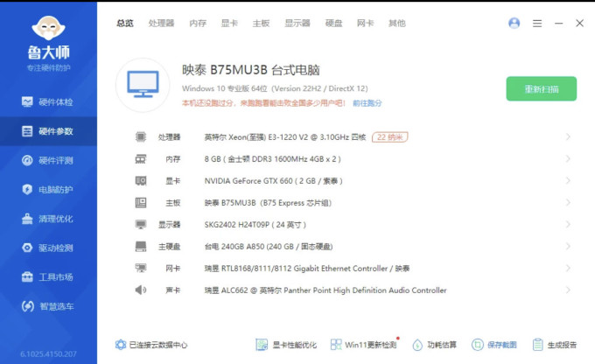Open the user account avatar

(514, 24)
